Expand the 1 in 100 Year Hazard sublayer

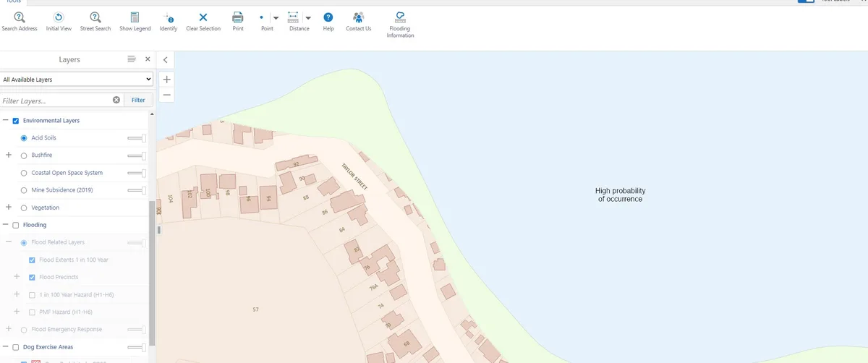point(17,294)
